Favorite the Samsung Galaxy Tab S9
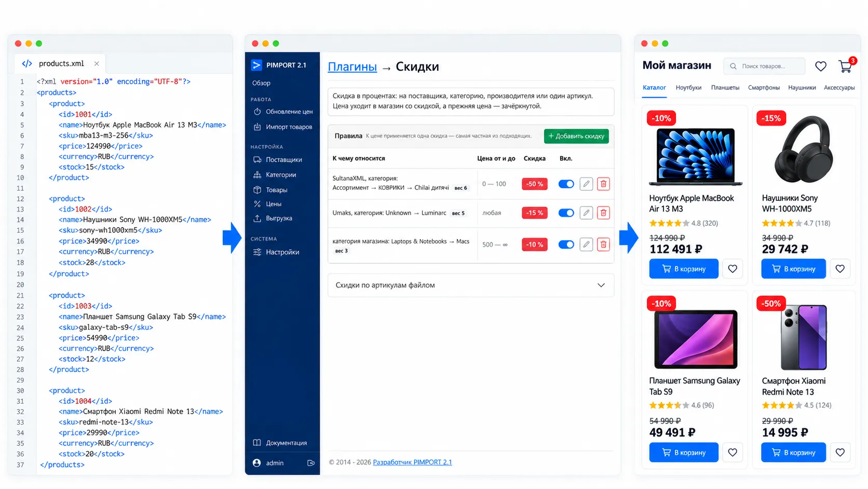The height and width of the screenshot is (489, 868). tap(733, 453)
